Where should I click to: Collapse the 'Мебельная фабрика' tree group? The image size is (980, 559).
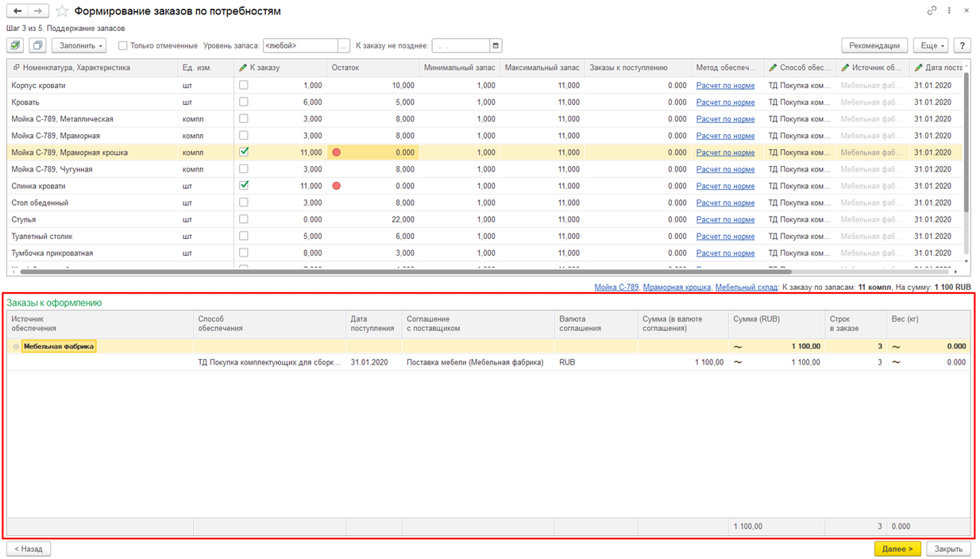16,347
